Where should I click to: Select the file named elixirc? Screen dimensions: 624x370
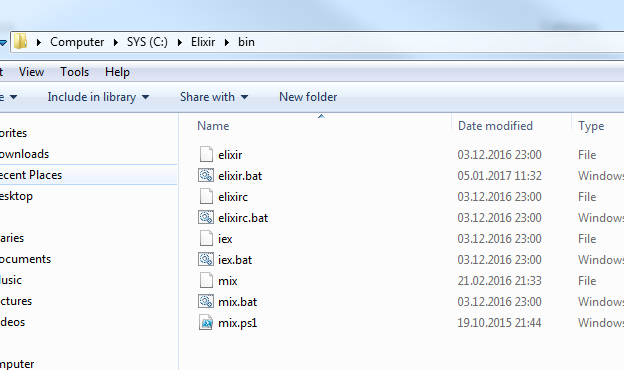(233, 197)
